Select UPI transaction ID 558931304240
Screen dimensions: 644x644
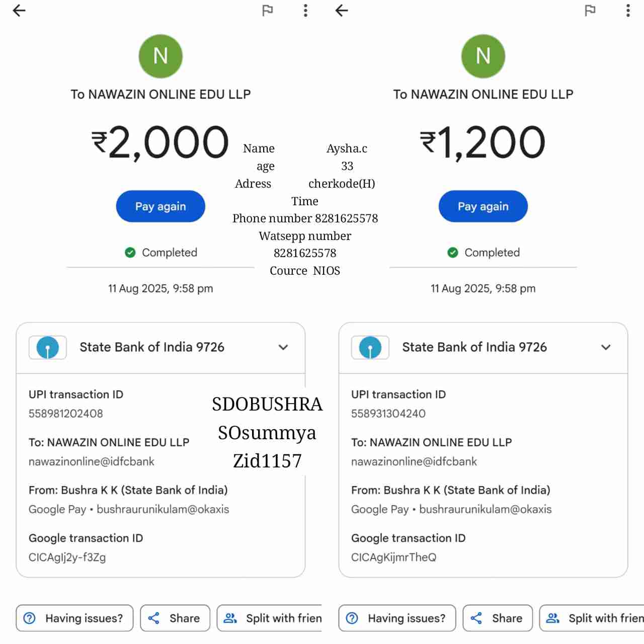pos(388,414)
